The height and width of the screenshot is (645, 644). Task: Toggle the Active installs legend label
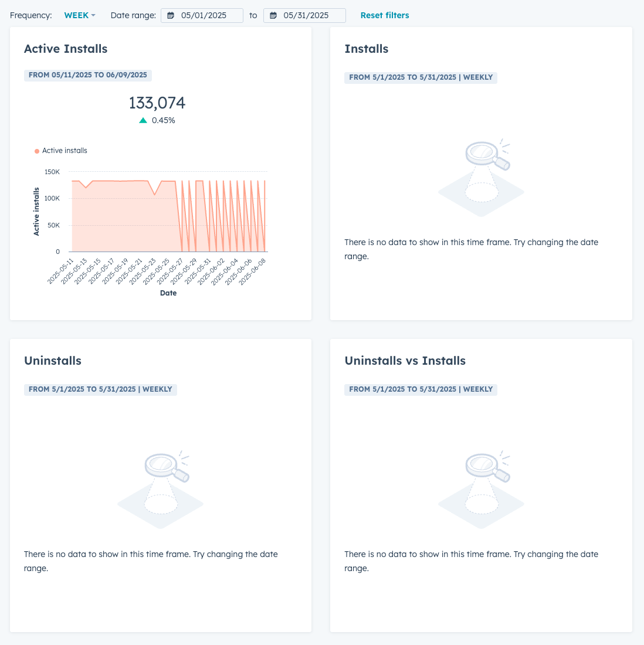[x=65, y=151]
